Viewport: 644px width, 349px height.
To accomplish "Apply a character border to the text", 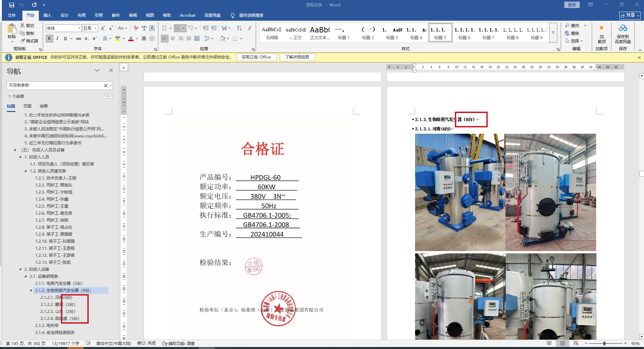I will pos(152,28).
